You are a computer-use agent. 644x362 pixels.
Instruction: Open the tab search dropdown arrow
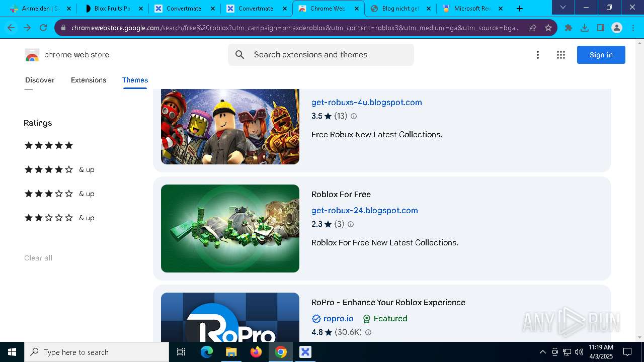pos(563,8)
